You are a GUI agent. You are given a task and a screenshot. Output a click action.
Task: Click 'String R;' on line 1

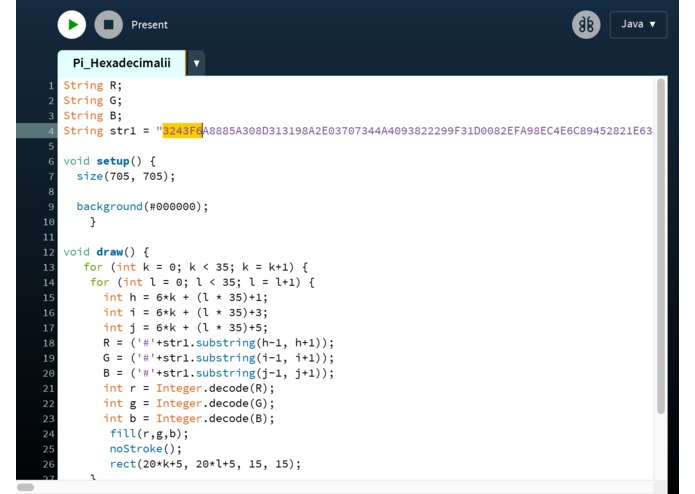tap(92, 85)
